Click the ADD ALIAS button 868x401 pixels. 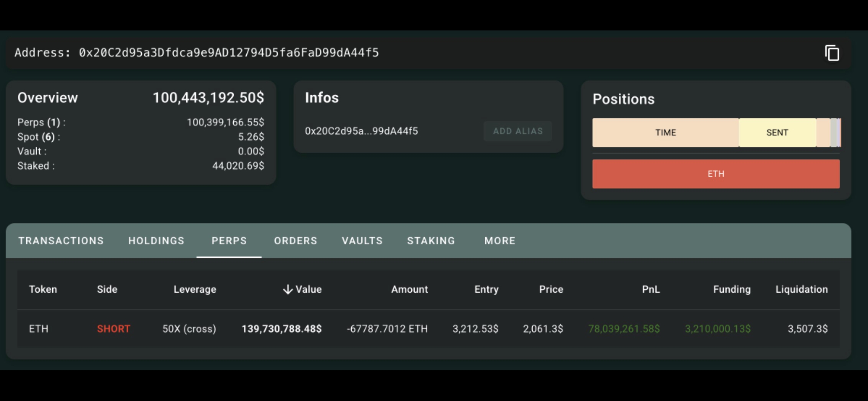click(x=517, y=131)
